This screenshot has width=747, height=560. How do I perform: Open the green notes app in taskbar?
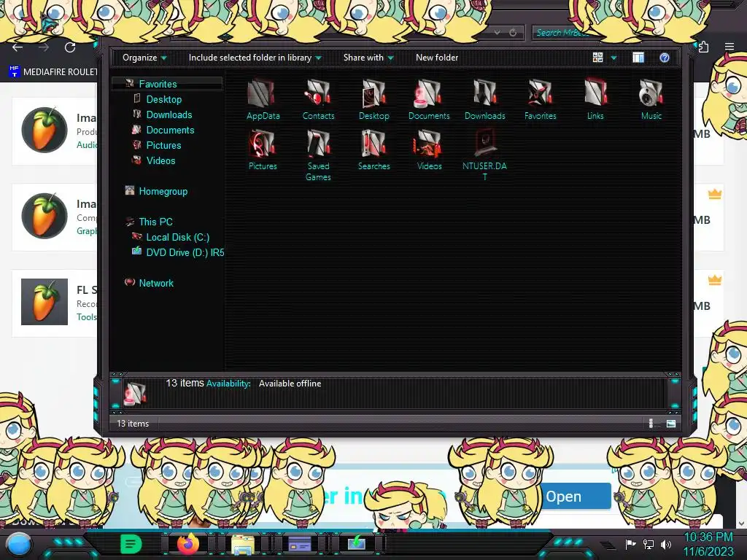click(x=131, y=544)
